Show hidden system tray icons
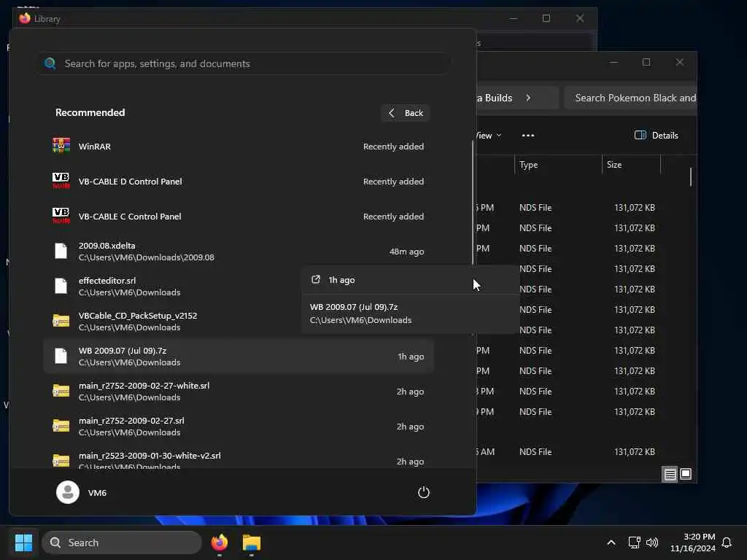 pyautogui.click(x=611, y=542)
